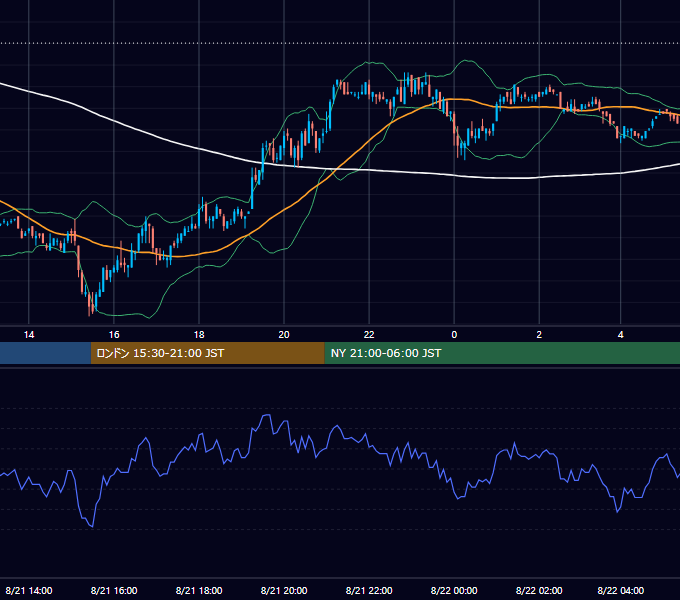
Task: Click the 8/21 14:00 date label
Action: tap(29, 590)
